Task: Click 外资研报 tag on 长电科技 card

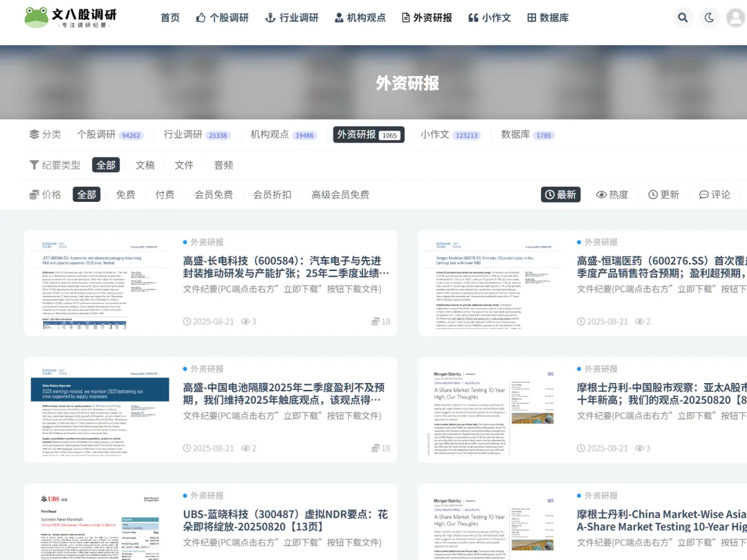Action: point(203,242)
